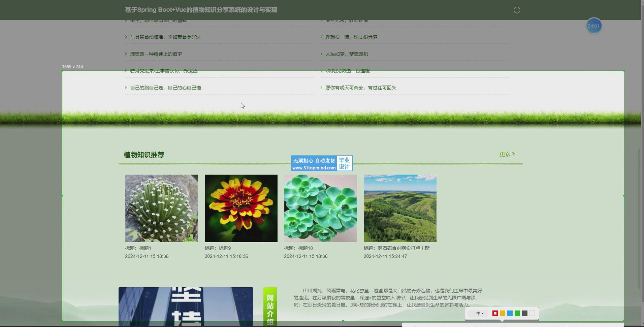644x327 pixels.
Task: Pick the dark gray annotation color swatch
Action: 524,314
